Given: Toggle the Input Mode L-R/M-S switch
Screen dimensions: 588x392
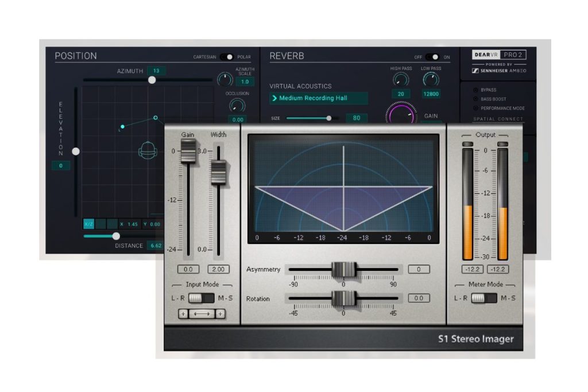Looking at the screenshot, I should 202,298.
